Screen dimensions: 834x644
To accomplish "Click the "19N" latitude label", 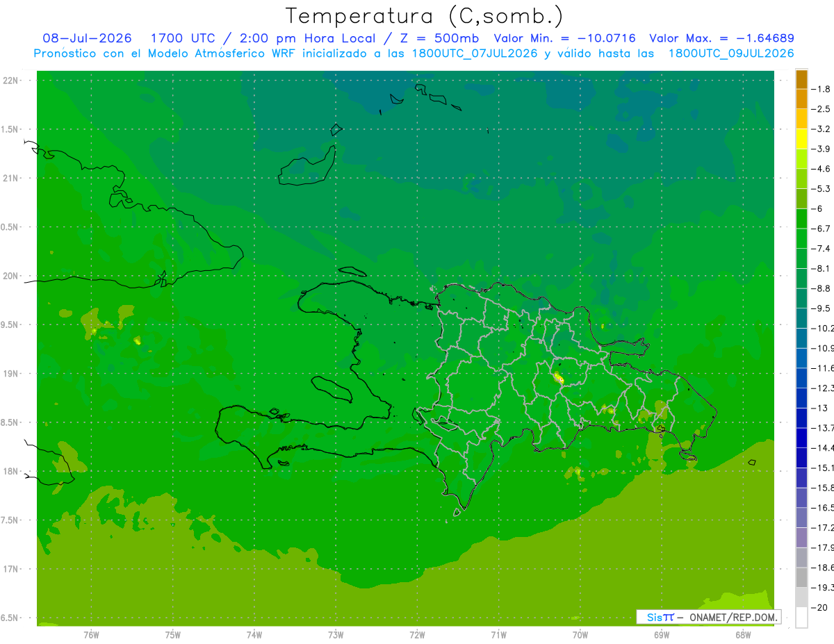I will [10, 374].
